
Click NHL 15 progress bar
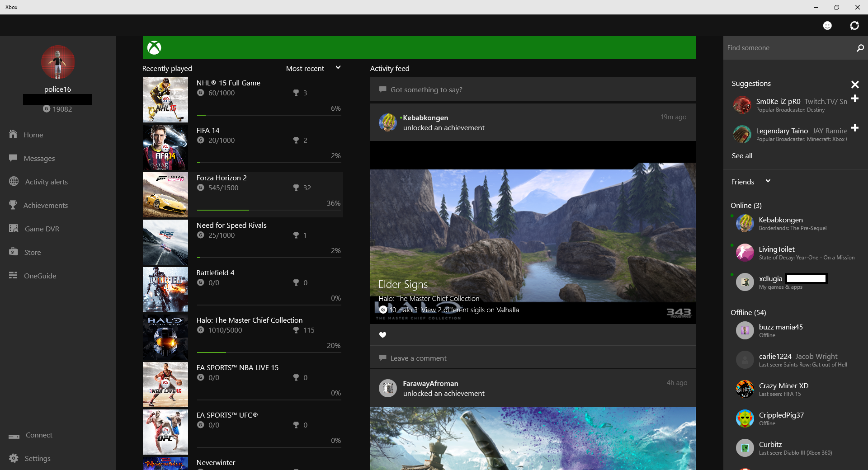(x=269, y=115)
